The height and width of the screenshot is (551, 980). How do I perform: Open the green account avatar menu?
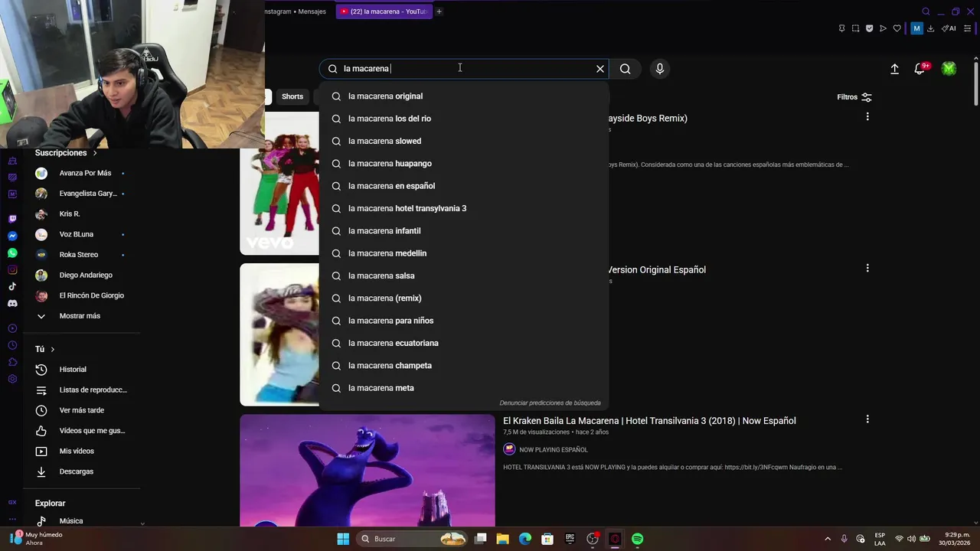[949, 69]
